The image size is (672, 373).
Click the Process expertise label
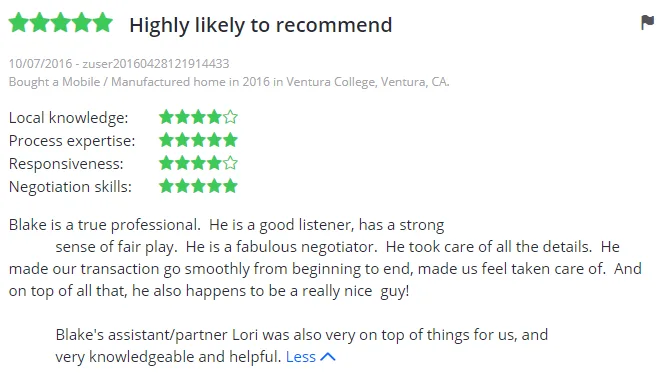tap(72, 141)
